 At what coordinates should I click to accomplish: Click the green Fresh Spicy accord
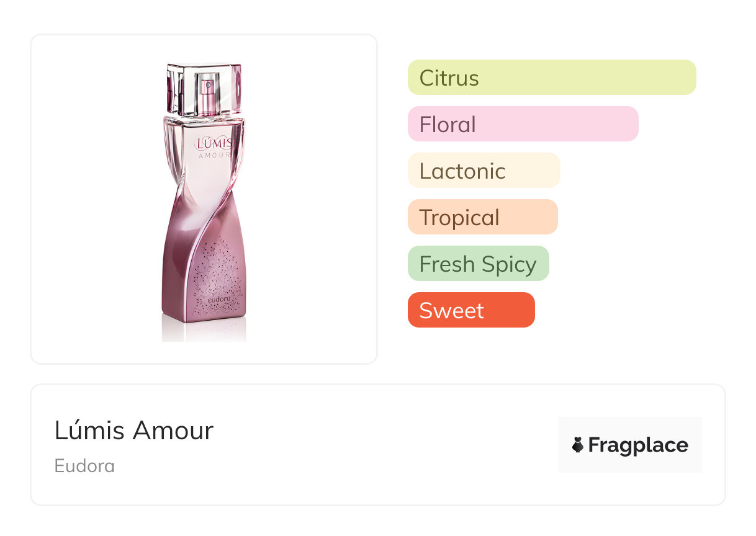pyautogui.click(x=478, y=264)
